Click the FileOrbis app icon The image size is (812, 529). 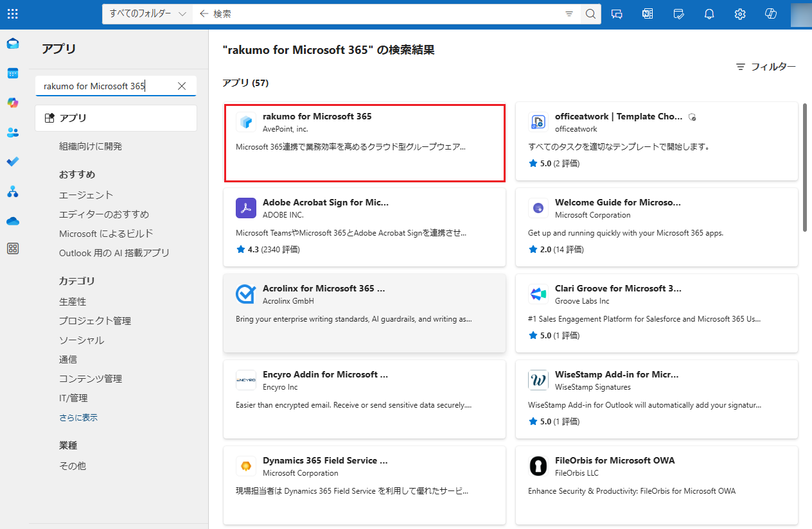point(538,466)
